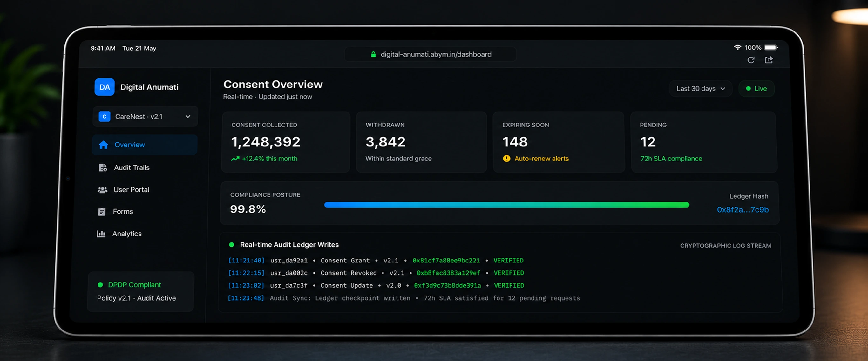Image resolution: width=868 pixels, height=361 pixels.
Task: Click the 72h SLA compliance link
Action: pos(671,159)
